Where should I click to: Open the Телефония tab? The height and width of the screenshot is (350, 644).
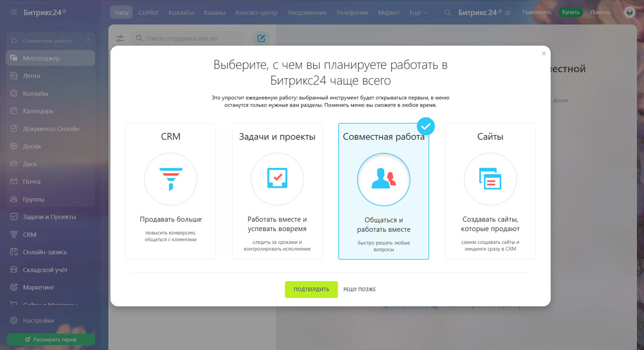coord(352,13)
